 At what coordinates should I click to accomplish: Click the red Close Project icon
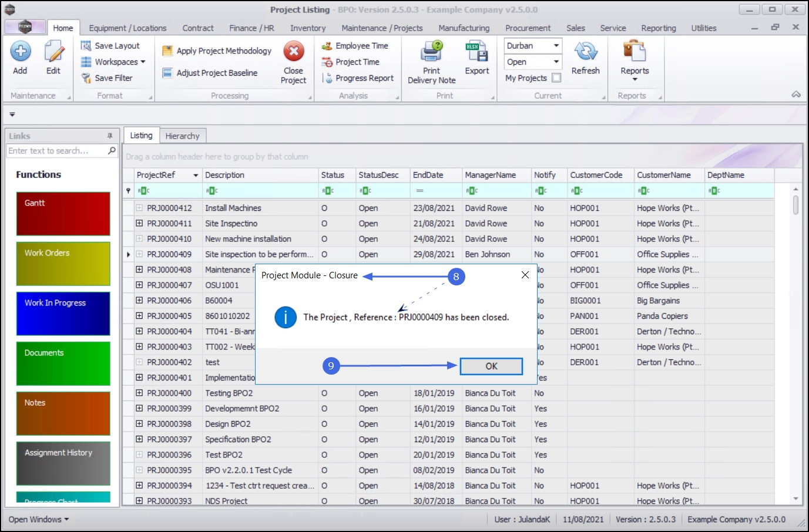tap(293, 52)
